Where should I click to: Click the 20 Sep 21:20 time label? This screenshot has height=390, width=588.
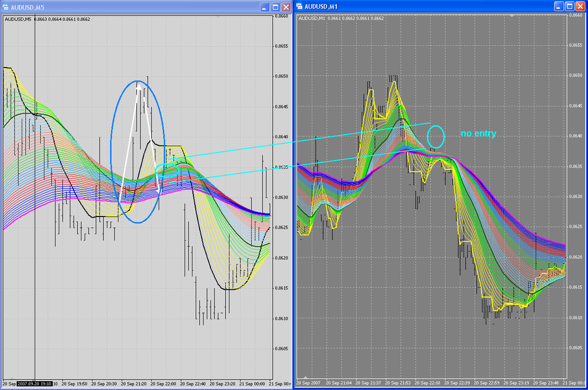point(133,384)
